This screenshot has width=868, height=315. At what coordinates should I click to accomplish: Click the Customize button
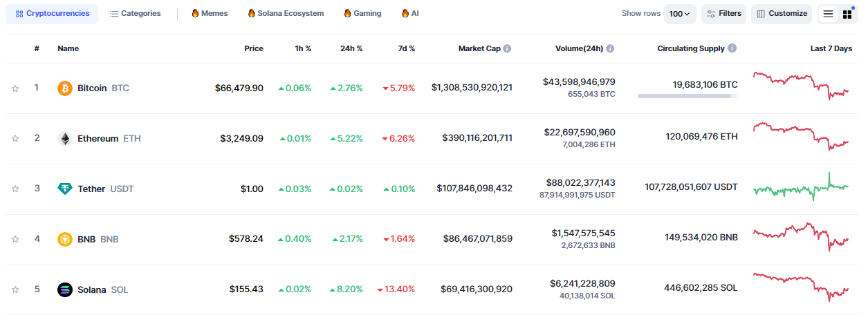[x=782, y=14]
